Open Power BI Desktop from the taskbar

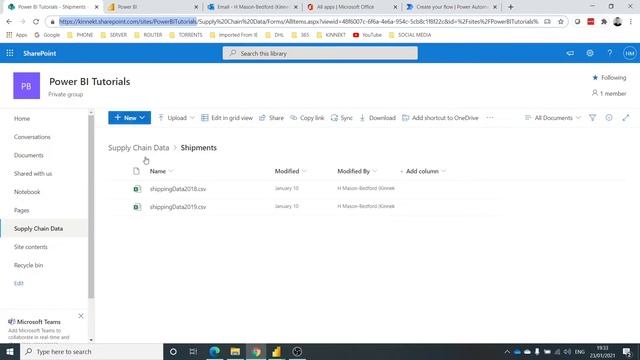point(276,351)
